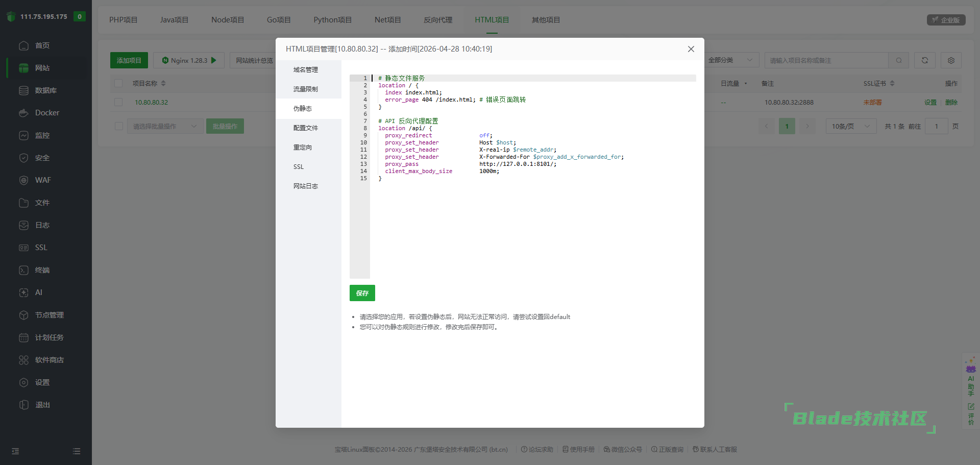980x465 pixels.
Task: Open the list settings gear icon
Action: click(951, 60)
